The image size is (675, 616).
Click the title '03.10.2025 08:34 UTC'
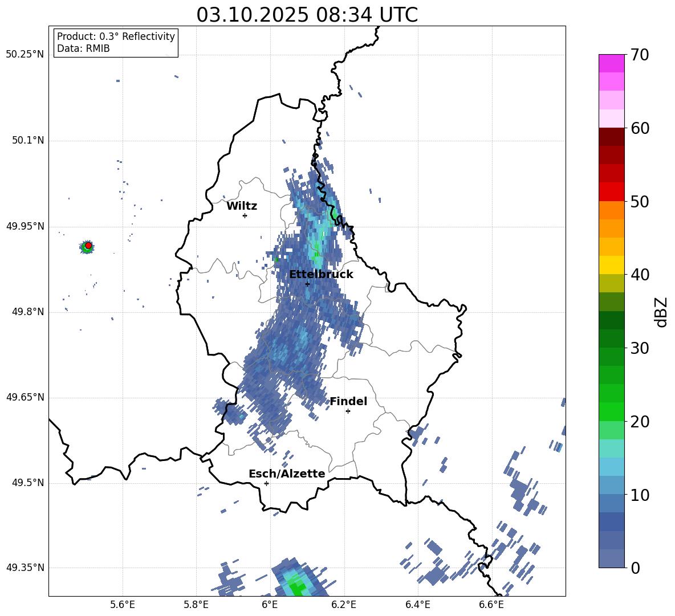click(x=307, y=15)
